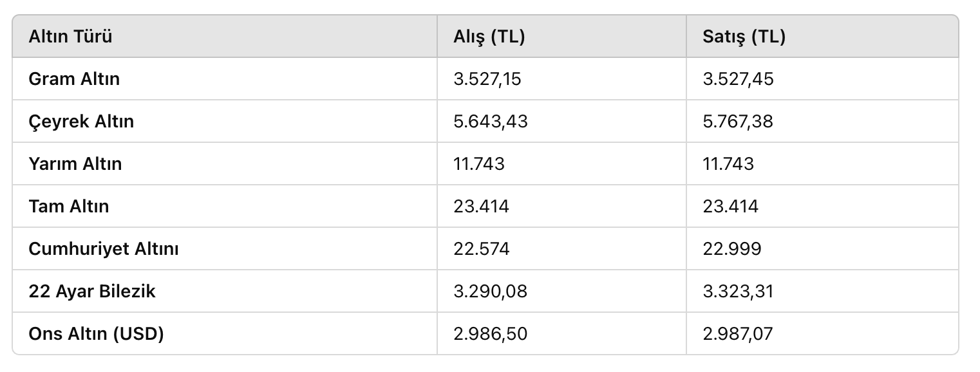Screen dimensions: 980x372
Task: Click Gram Altın sell price 3.527,45
Action: [738, 79]
